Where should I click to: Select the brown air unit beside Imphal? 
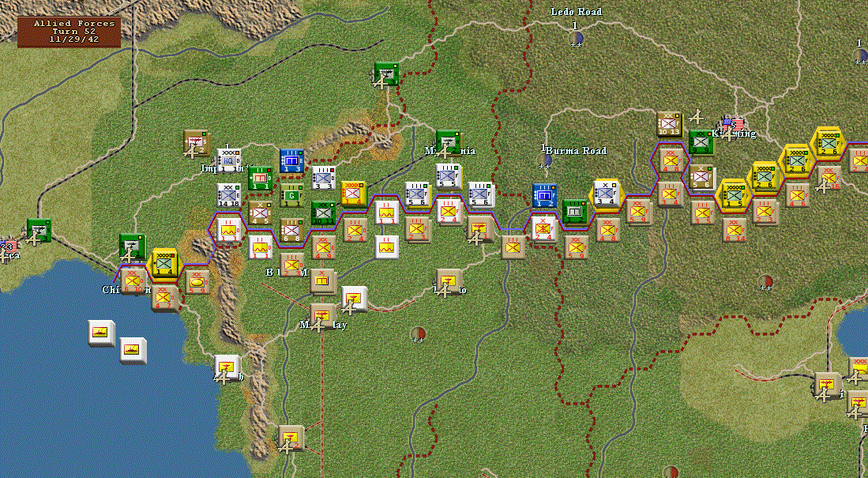(196, 143)
